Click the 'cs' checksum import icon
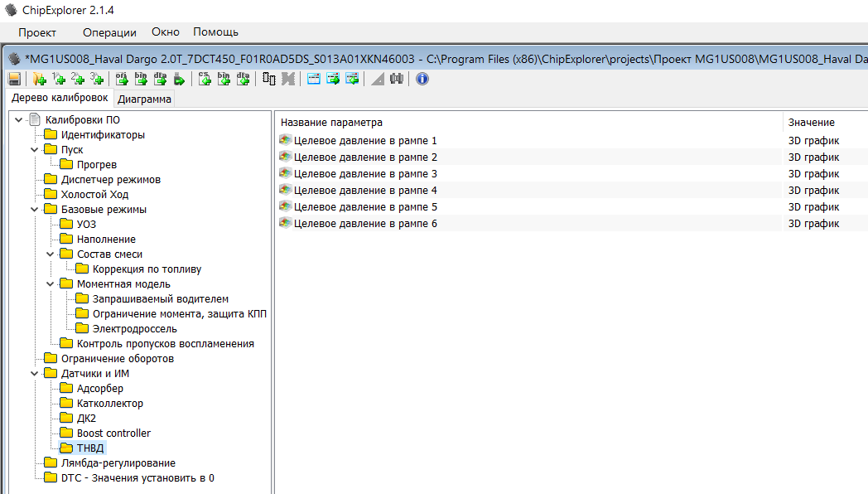The width and height of the screenshot is (868, 494). pos(205,79)
